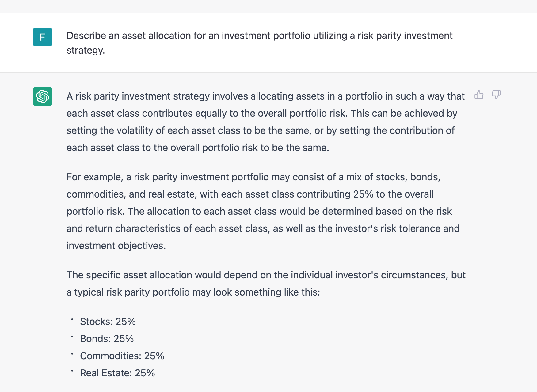Click the bullet point beside Stocks
The width and height of the screenshot is (537, 392).
coord(72,320)
